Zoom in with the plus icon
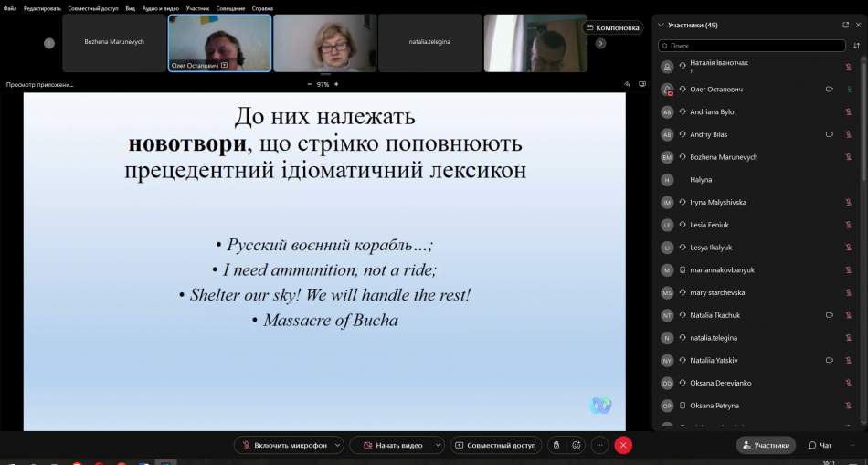The image size is (868, 465). 336,84
